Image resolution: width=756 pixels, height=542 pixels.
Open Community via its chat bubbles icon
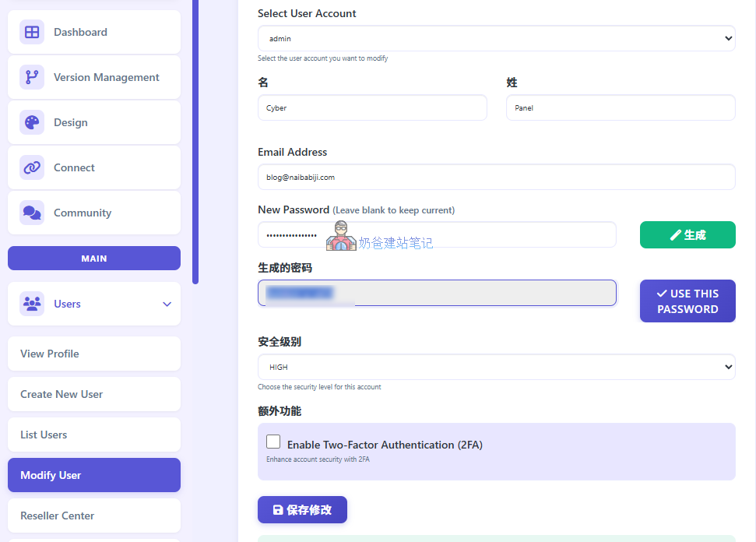31,213
